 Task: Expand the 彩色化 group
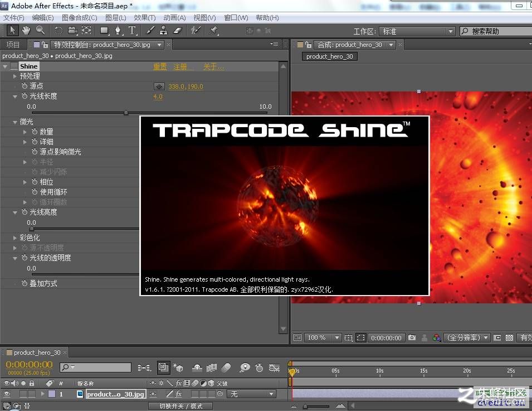pyautogui.click(x=14, y=238)
